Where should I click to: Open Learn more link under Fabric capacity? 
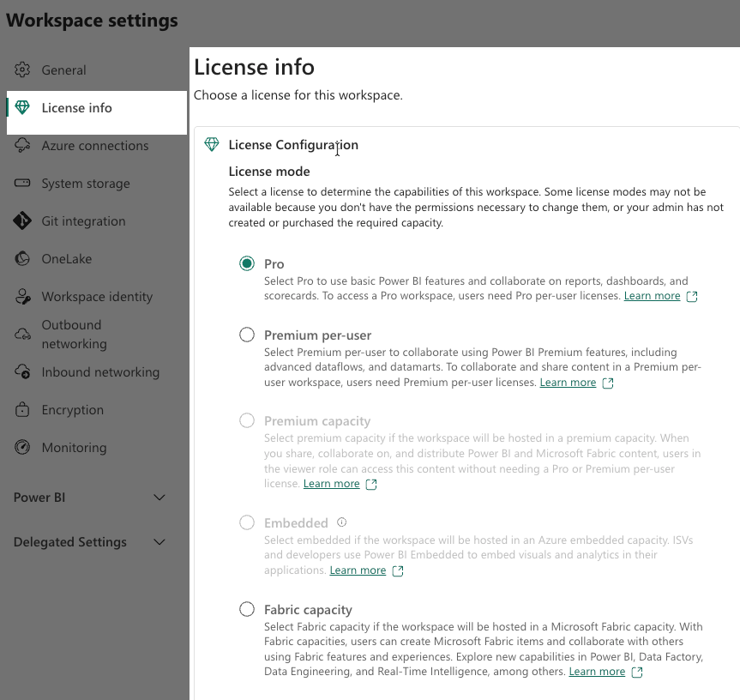tap(597, 672)
